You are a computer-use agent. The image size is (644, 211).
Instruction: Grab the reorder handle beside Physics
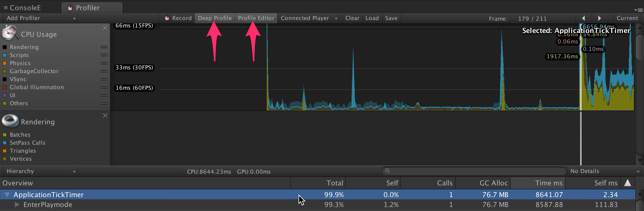tap(104, 63)
